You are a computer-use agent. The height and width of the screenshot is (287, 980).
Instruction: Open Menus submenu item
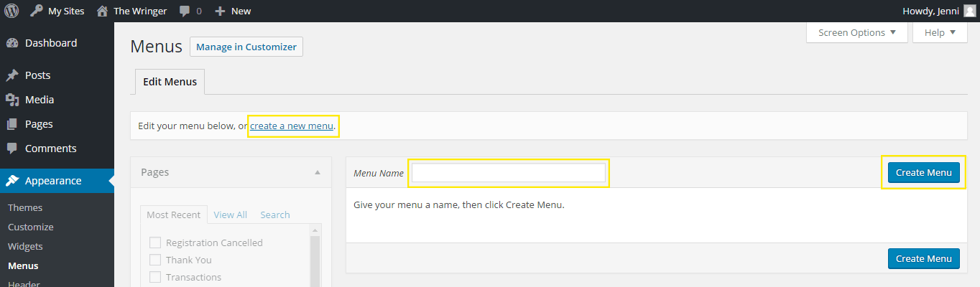pyautogui.click(x=23, y=265)
